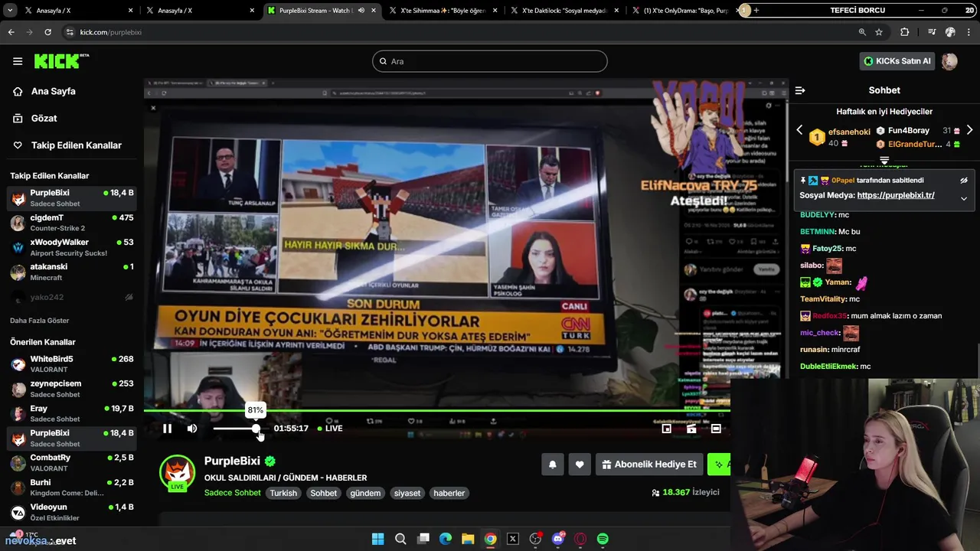Collapse the Sohbet chat panel
Viewport: 980px width, 551px height.
tap(800, 90)
